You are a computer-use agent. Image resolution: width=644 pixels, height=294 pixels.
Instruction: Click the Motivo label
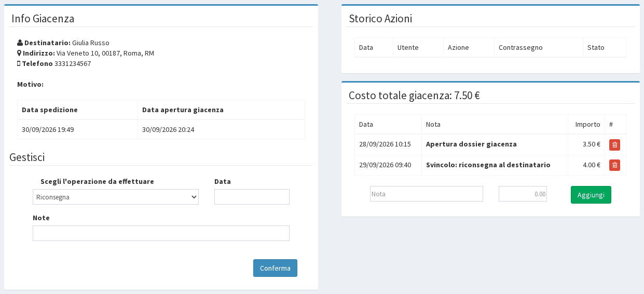(30, 84)
